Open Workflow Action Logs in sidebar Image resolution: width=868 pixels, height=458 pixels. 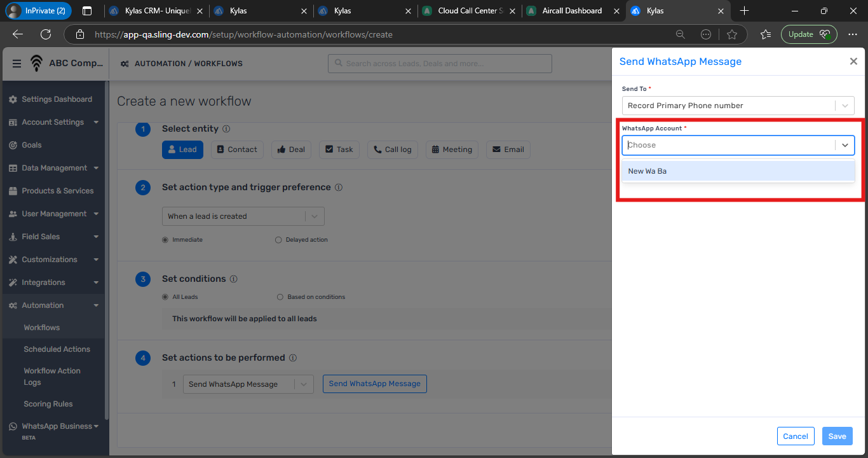tap(52, 377)
